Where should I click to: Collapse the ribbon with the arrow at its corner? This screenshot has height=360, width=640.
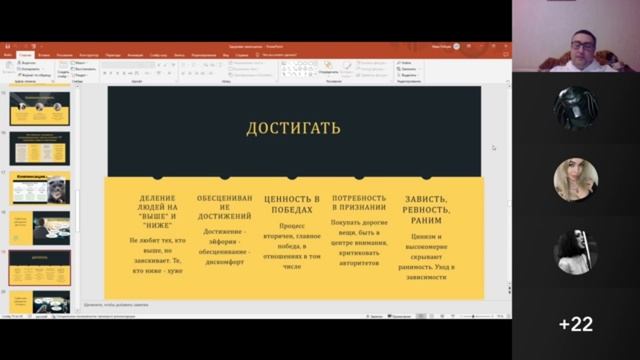coord(507,82)
